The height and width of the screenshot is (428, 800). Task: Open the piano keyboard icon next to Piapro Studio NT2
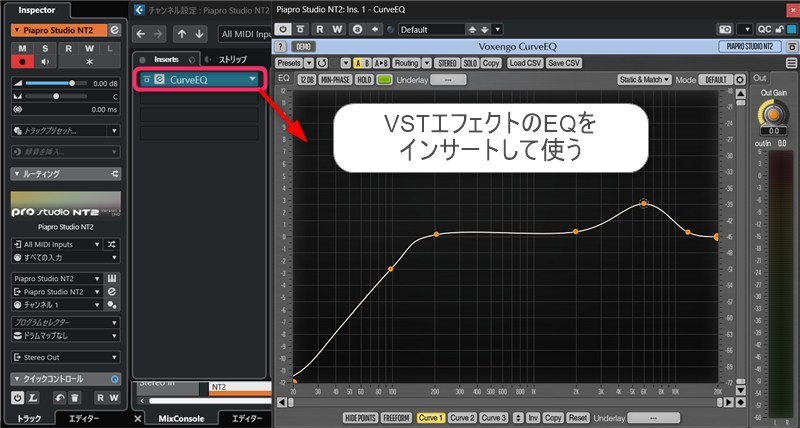click(112, 279)
